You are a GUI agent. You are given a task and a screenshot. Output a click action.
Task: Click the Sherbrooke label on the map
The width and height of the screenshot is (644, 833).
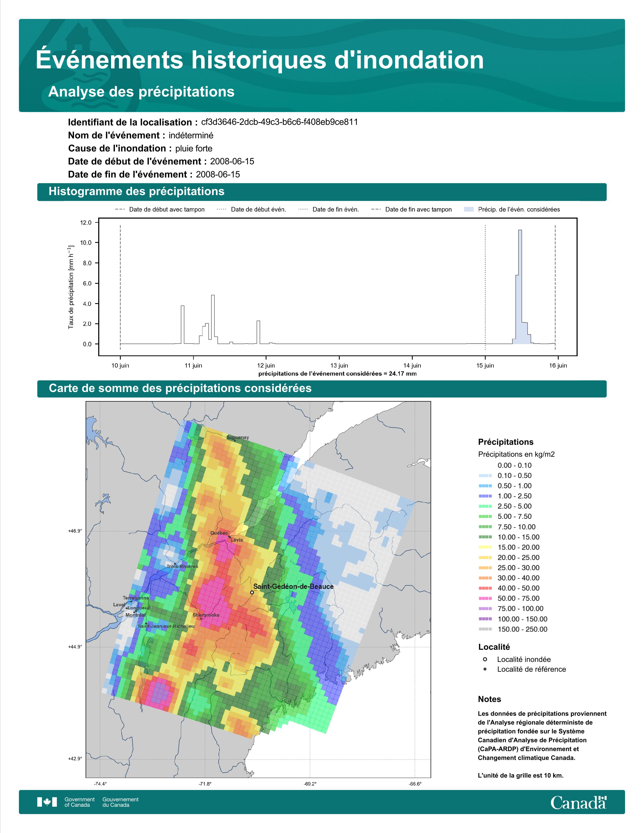click(x=206, y=615)
